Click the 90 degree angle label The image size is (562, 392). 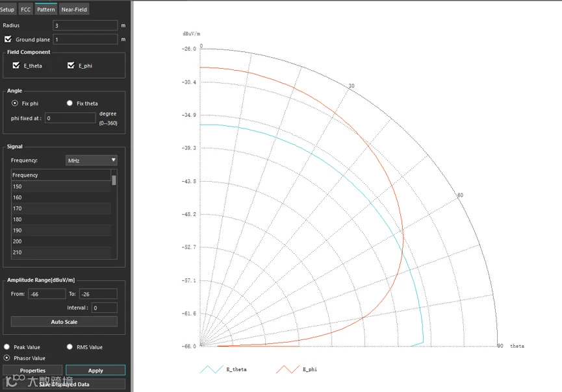click(500, 346)
